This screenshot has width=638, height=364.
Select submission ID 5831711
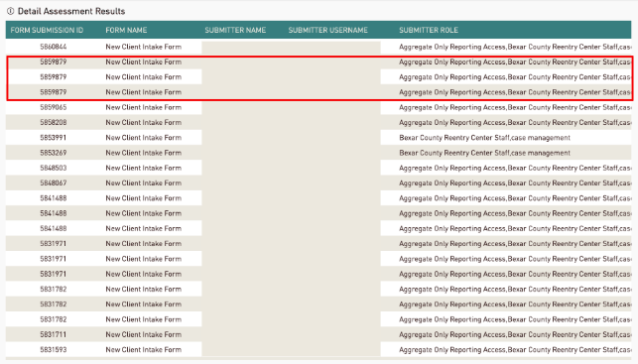(x=54, y=334)
